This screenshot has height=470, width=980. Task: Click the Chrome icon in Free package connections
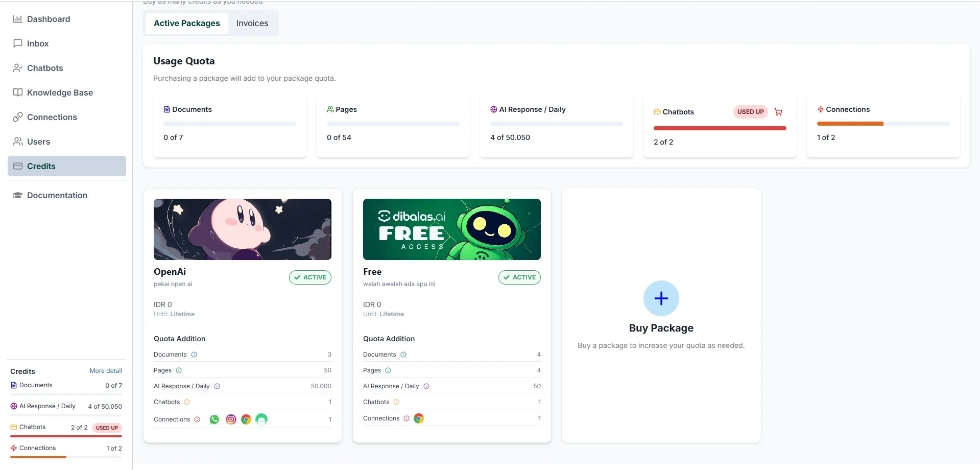[419, 418]
